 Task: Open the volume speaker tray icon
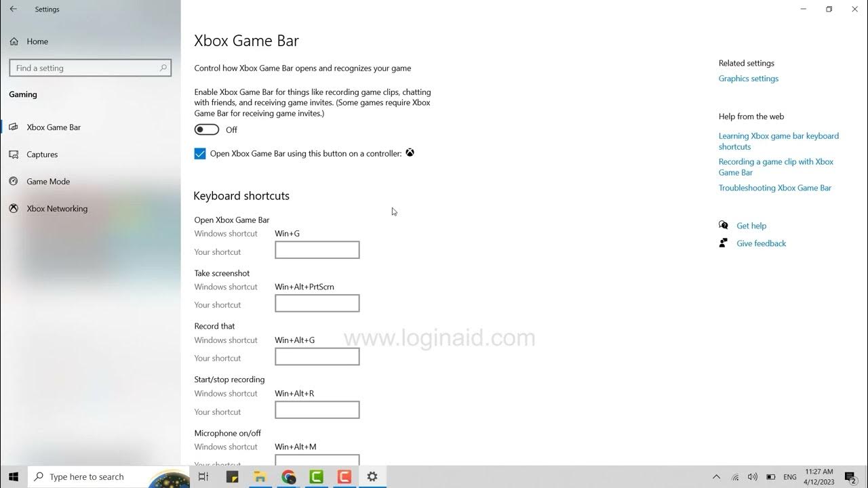pos(752,477)
